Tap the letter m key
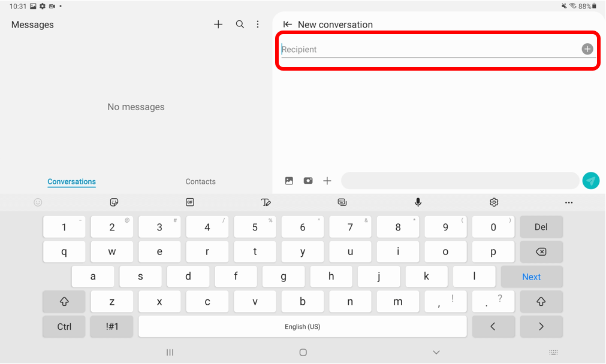 397,302
